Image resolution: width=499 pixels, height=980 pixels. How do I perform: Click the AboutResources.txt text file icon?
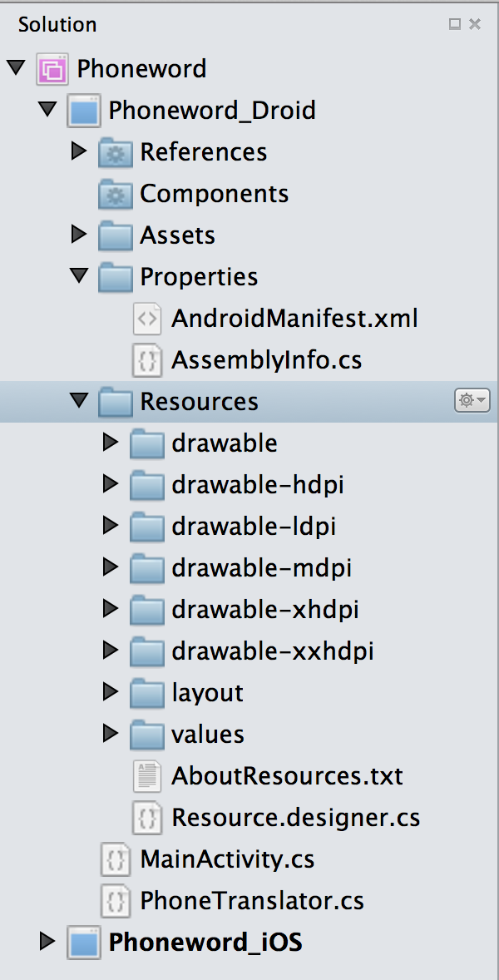[147, 776]
